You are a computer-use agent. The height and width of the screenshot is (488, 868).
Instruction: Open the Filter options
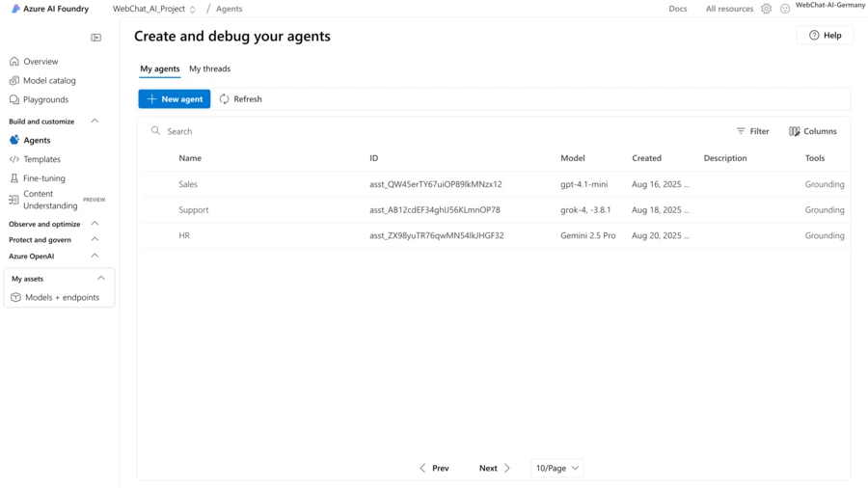coord(752,131)
